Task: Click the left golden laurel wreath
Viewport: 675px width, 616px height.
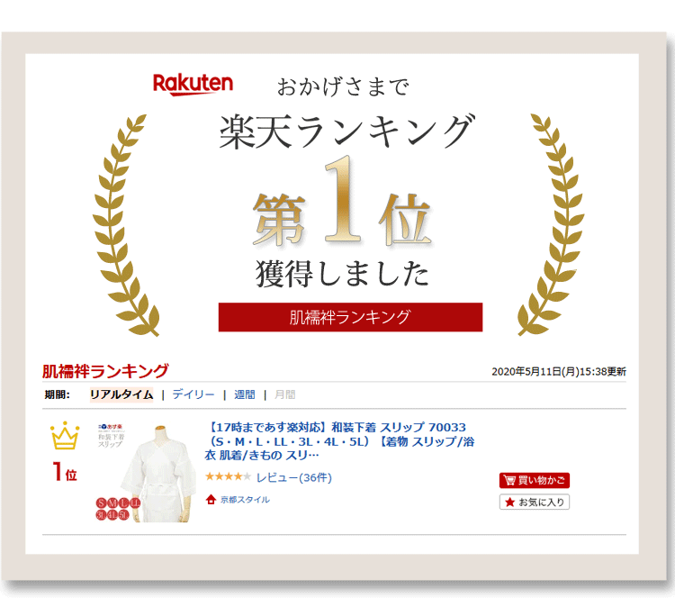Action: pyautogui.click(x=121, y=225)
